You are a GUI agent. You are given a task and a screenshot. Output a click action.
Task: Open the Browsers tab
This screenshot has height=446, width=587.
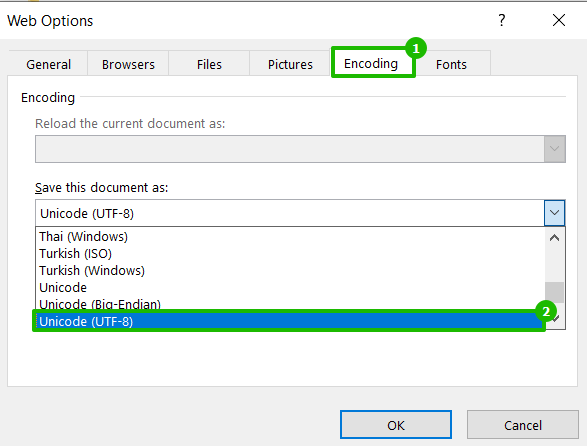(128, 64)
